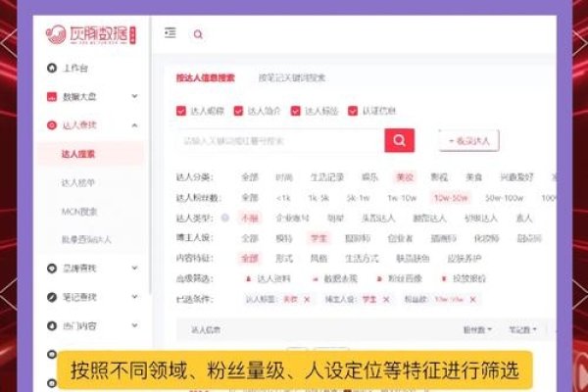Toggle the 达人昵称 checkbox

coord(181,111)
